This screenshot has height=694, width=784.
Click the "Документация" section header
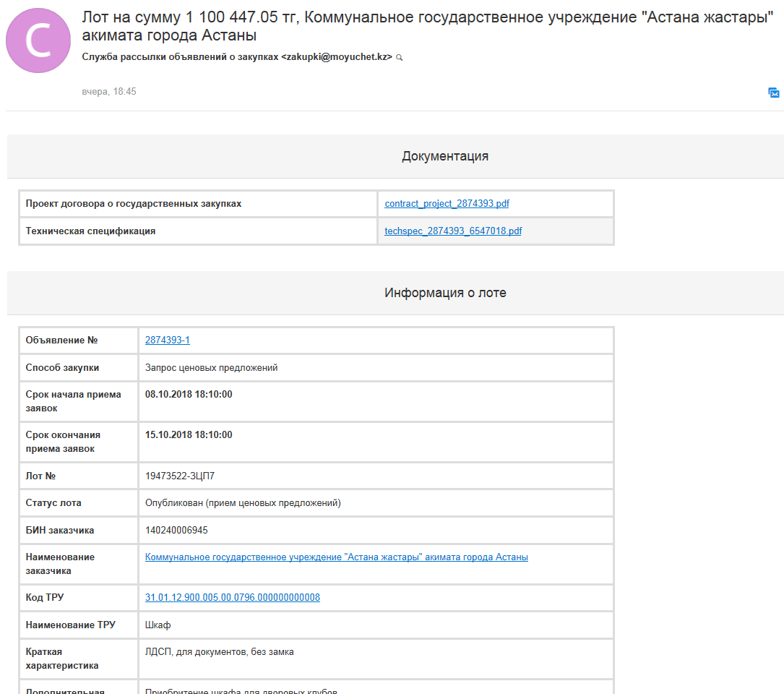[445, 156]
